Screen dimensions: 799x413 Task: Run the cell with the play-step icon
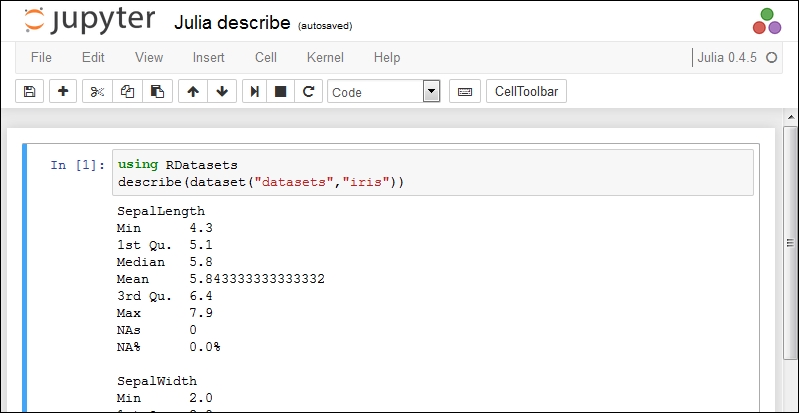(x=254, y=91)
